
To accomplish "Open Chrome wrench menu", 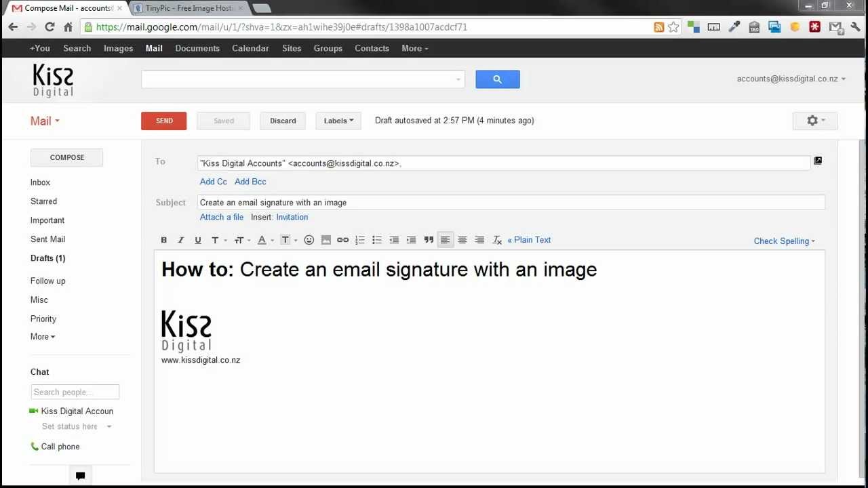I will 855,27.
